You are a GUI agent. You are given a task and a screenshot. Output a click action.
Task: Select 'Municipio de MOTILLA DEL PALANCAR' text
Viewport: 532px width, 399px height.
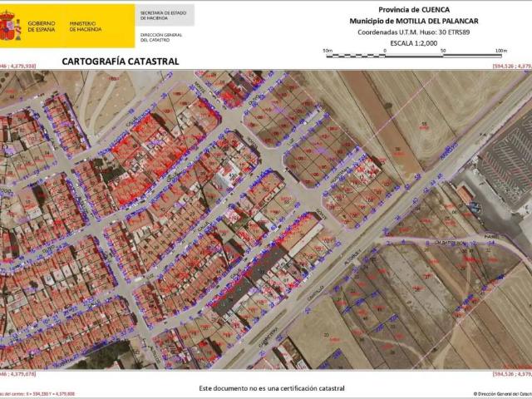[x=414, y=21]
